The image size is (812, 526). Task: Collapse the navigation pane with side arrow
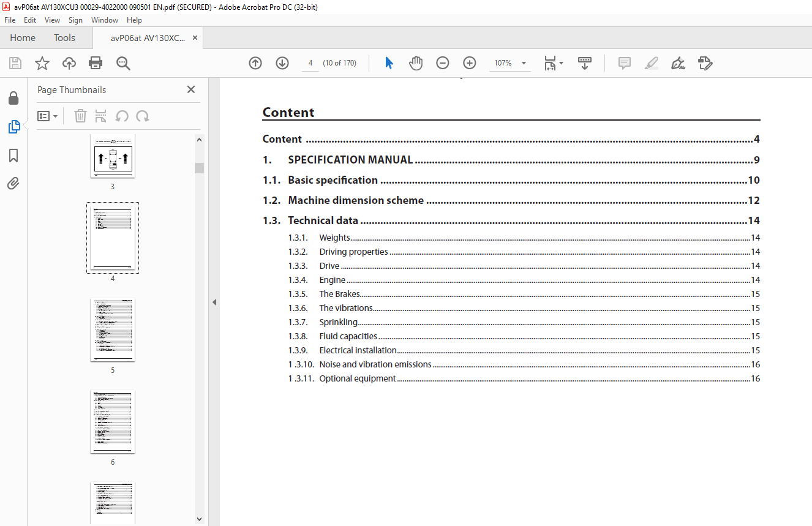(x=214, y=302)
